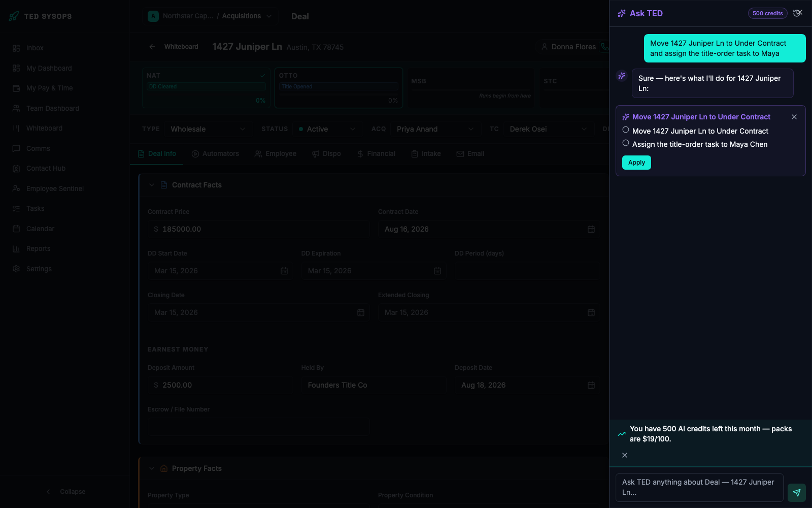Open Team Dashboard page

point(64,108)
